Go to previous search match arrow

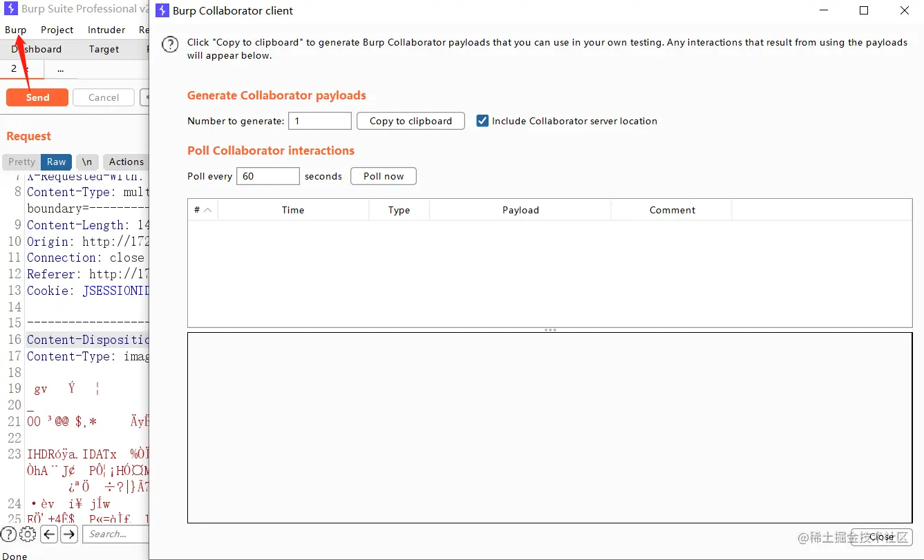click(x=49, y=534)
